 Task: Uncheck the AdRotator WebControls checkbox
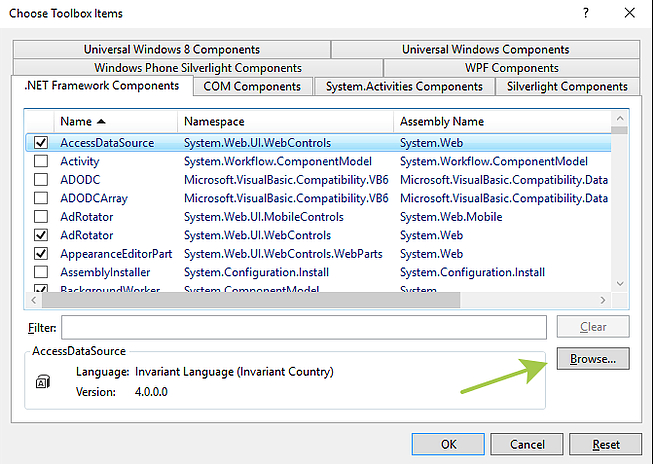41,235
